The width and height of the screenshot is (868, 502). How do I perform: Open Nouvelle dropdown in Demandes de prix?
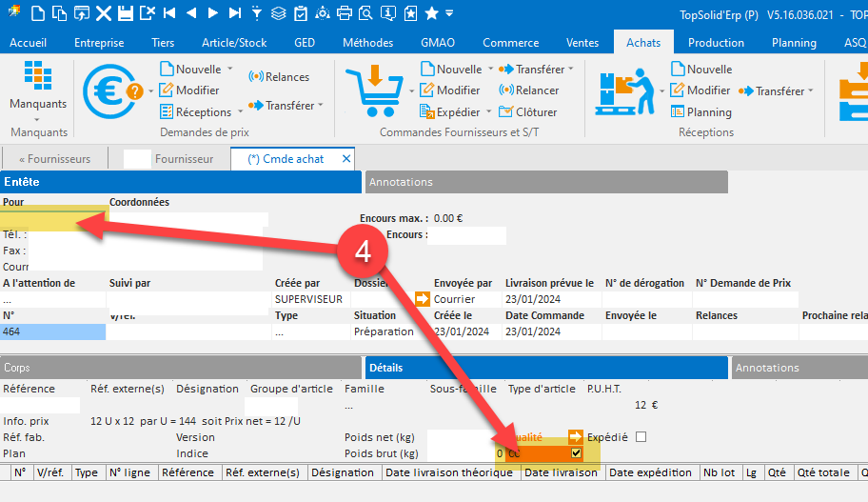click(229, 69)
